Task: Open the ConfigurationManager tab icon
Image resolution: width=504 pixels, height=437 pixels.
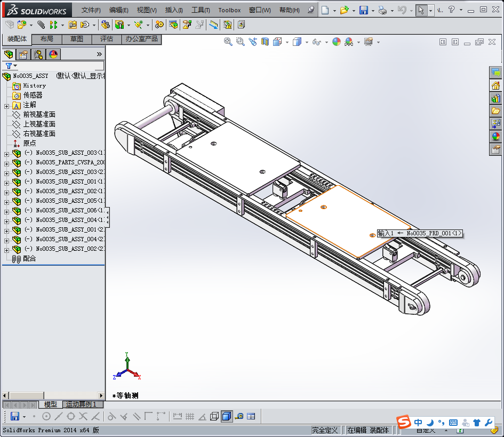Action: tap(38, 54)
